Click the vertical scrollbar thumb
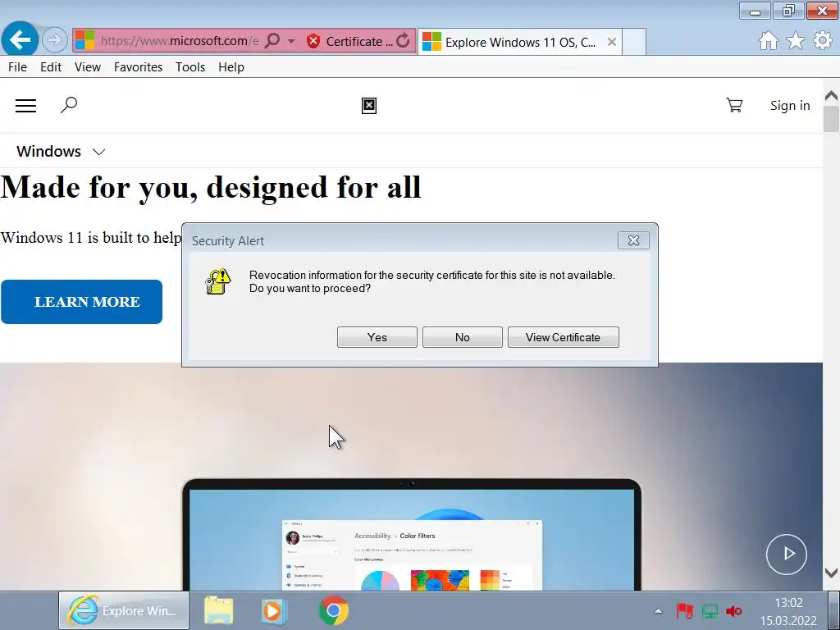Screen dimensions: 840x630 [x=832, y=120]
